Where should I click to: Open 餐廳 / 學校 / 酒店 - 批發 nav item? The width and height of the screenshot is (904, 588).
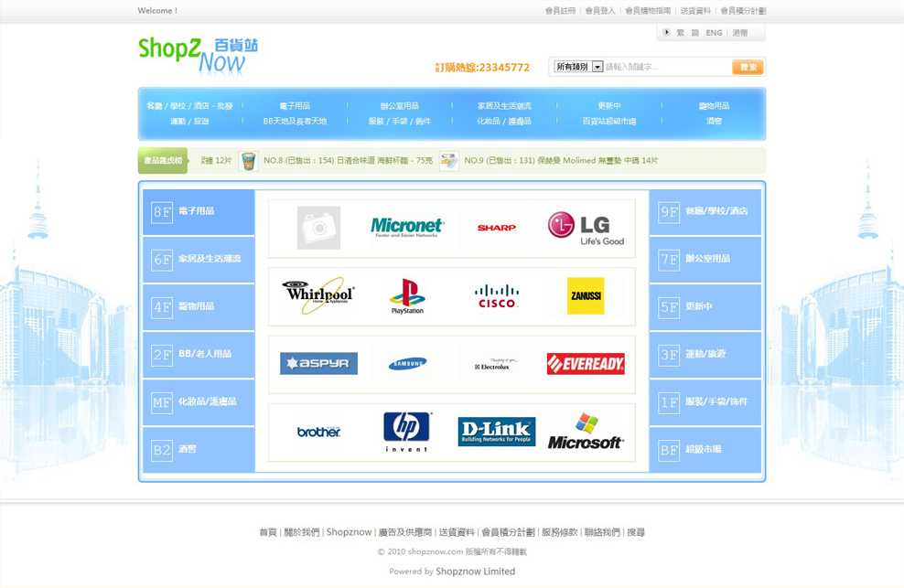tap(189, 105)
